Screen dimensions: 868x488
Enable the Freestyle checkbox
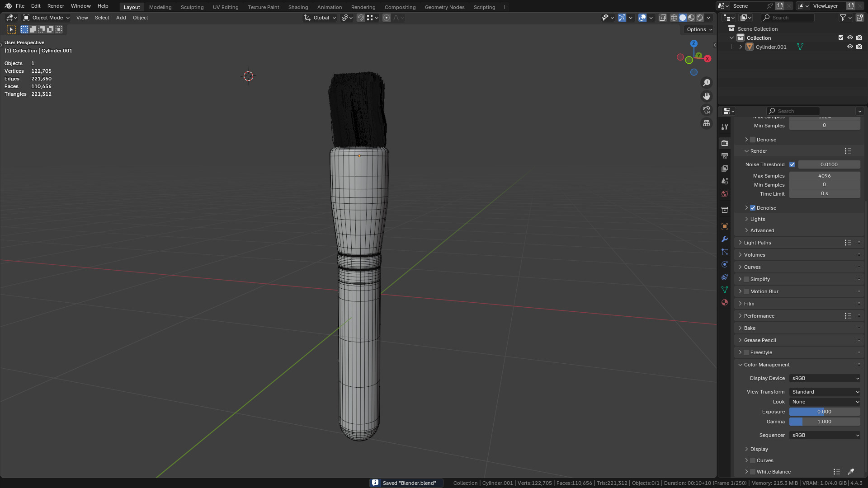[x=746, y=352]
